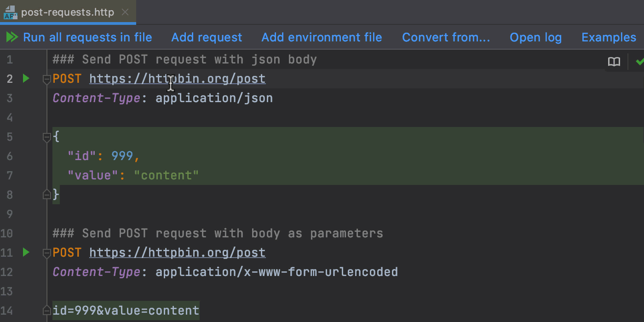
Task: Click the fold end marker on line 8
Action: point(46,195)
